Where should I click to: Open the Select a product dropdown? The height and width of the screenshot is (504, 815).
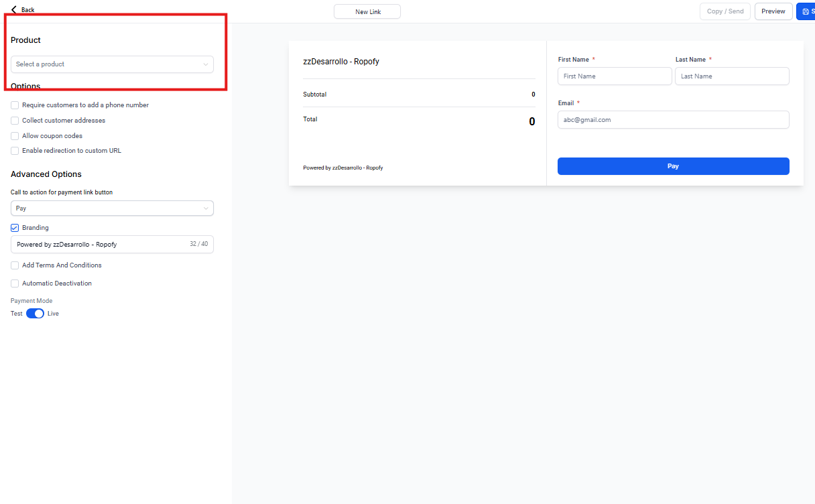[x=107, y=64]
